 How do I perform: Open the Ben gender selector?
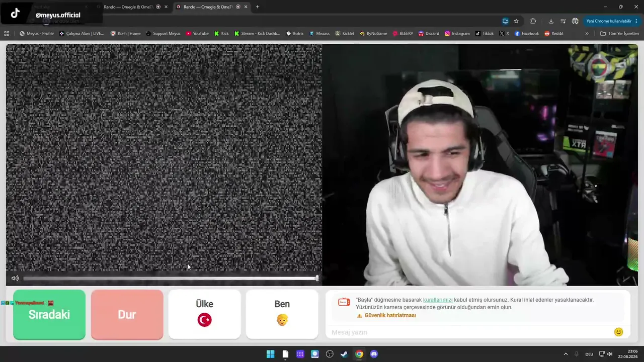282,315
